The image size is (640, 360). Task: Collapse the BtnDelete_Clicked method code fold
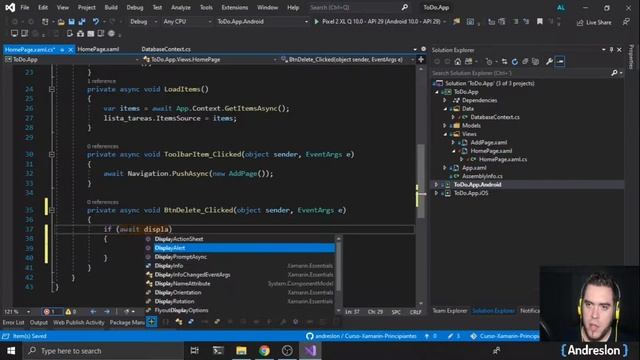(52, 210)
